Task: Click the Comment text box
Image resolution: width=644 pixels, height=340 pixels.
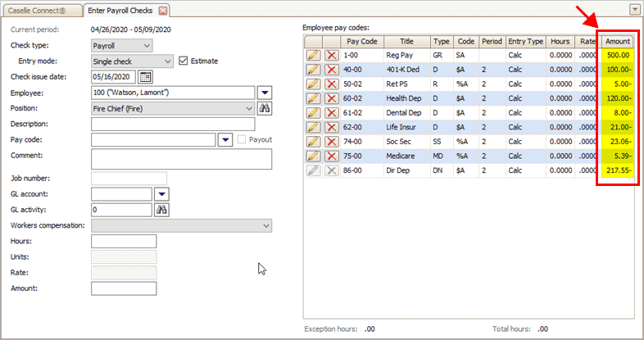Action: coord(182,159)
